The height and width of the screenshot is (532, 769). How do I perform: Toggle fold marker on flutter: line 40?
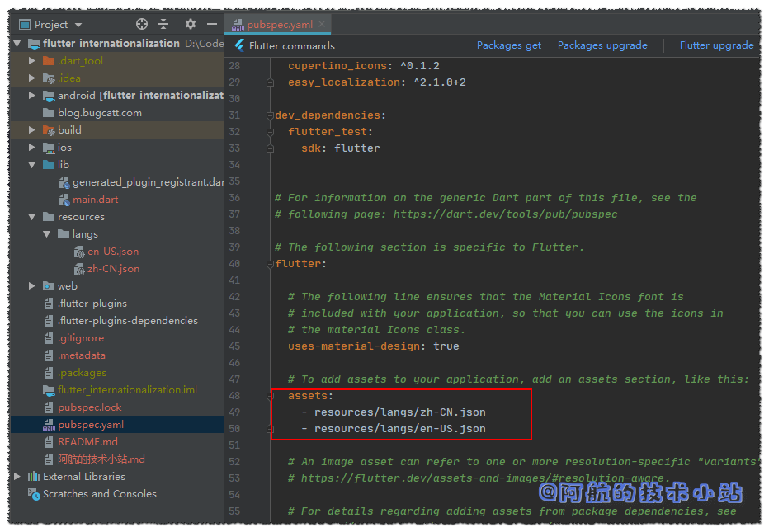270,264
